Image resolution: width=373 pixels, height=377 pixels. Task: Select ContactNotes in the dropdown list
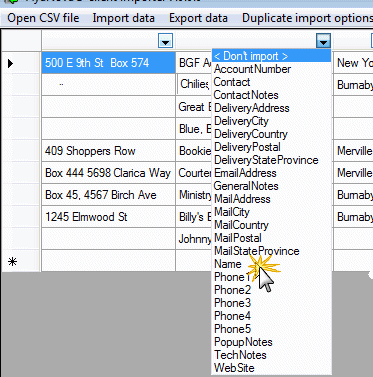click(271, 95)
